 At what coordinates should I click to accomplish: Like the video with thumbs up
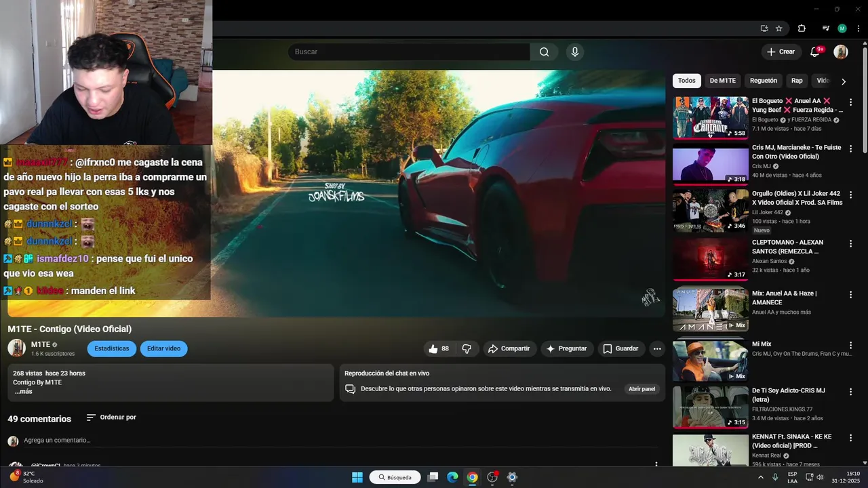coord(439,348)
